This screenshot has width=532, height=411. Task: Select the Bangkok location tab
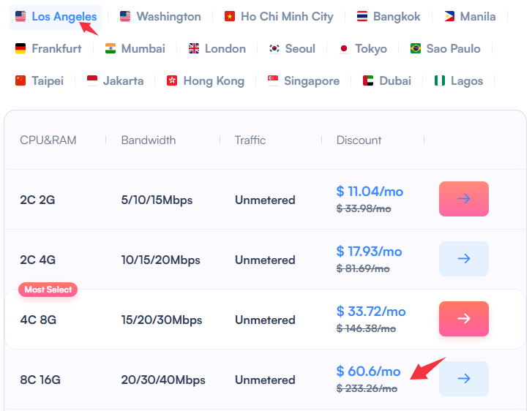click(389, 17)
